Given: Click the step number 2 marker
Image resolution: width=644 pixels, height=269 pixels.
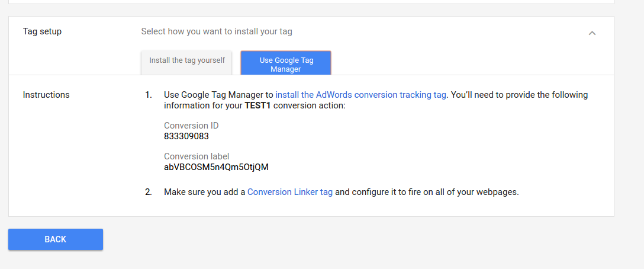Looking at the screenshot, I should 148,192.
